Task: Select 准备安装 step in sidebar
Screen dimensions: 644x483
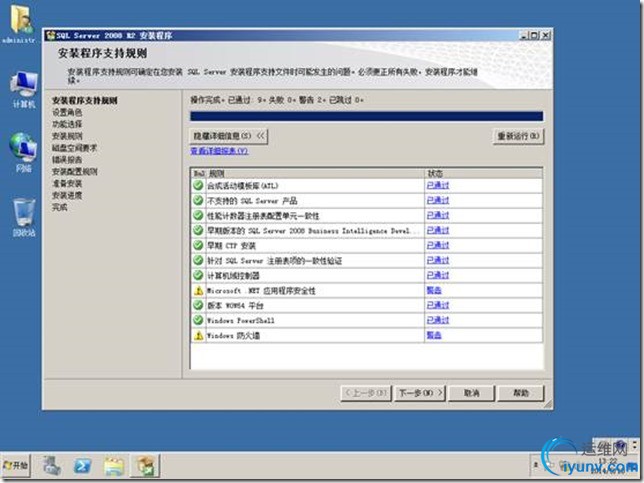Action: coord(67,184)
